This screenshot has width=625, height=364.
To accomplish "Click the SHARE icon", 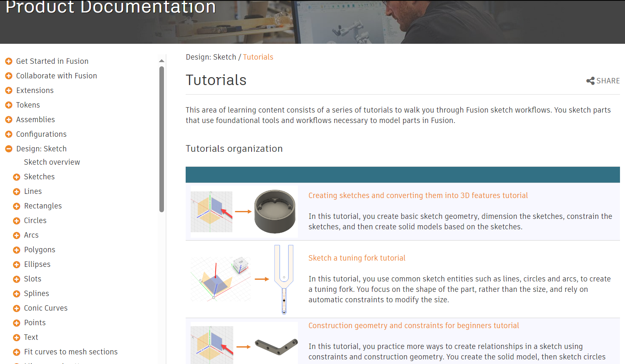I will [590, 81].
